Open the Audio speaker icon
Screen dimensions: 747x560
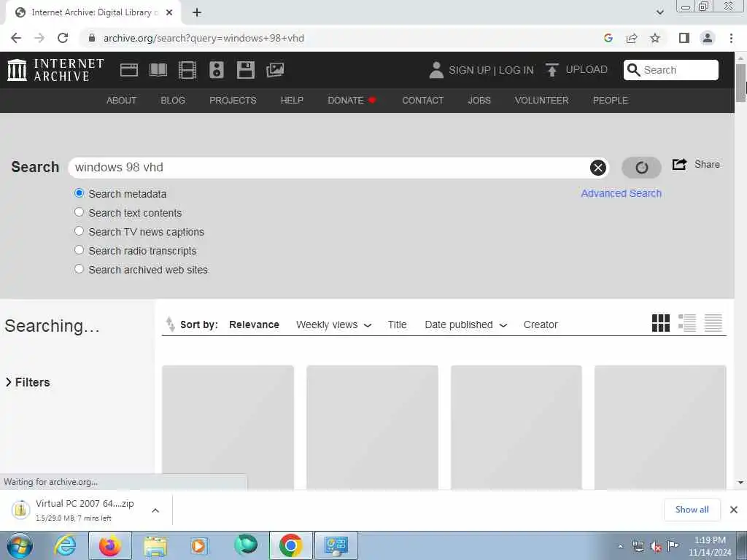[x=216, y=70]
